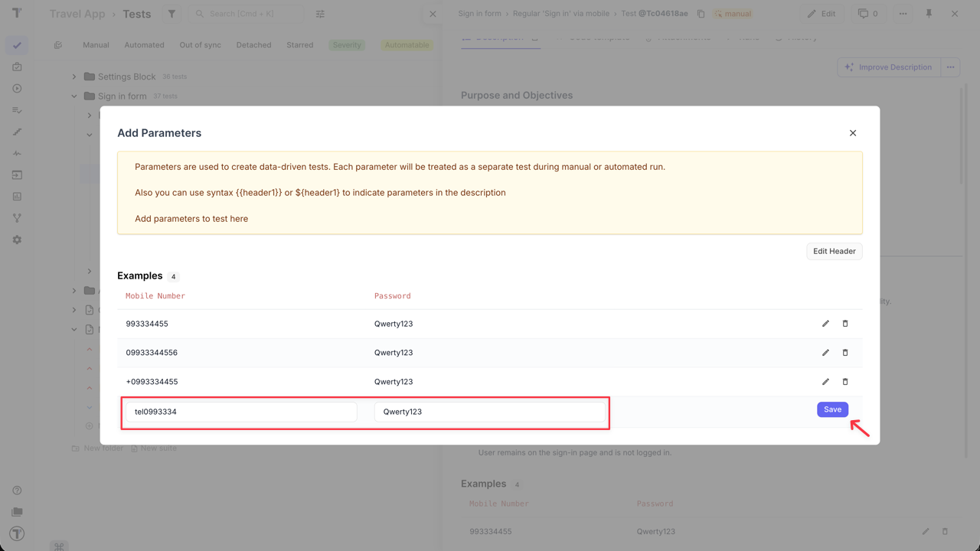Click the Edit Header button
Image resolution: width=980 pixels, height=551 pixels.
[x=834, y=251]
